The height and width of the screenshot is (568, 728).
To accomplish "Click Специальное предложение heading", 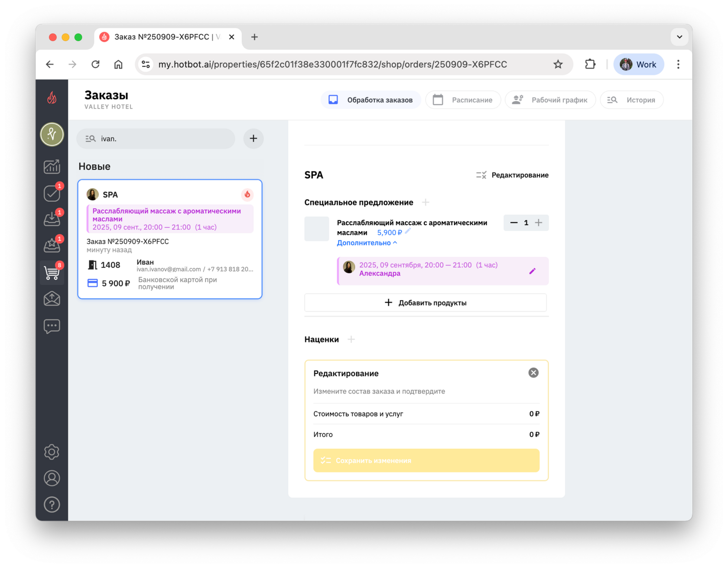I will [359, 202].
